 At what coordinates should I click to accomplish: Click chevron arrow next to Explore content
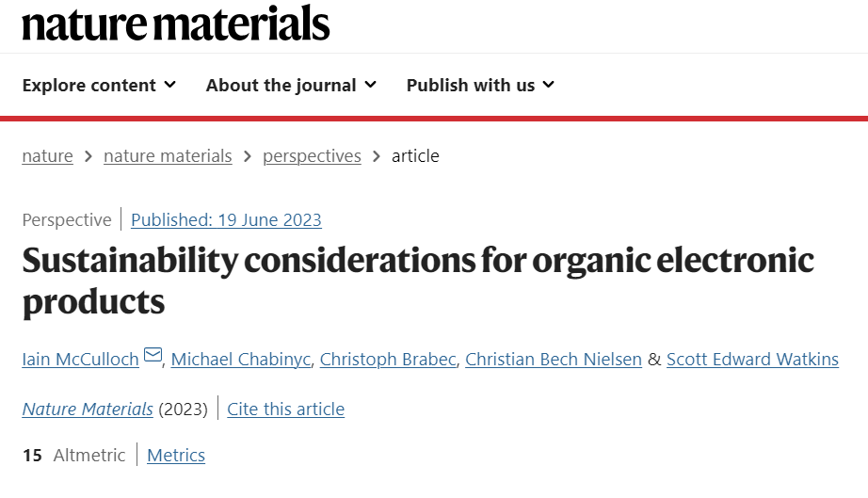170,85
